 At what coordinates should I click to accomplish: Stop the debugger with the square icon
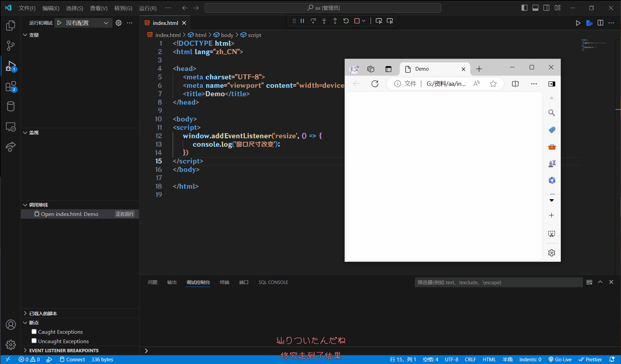(x=357, y=21)
